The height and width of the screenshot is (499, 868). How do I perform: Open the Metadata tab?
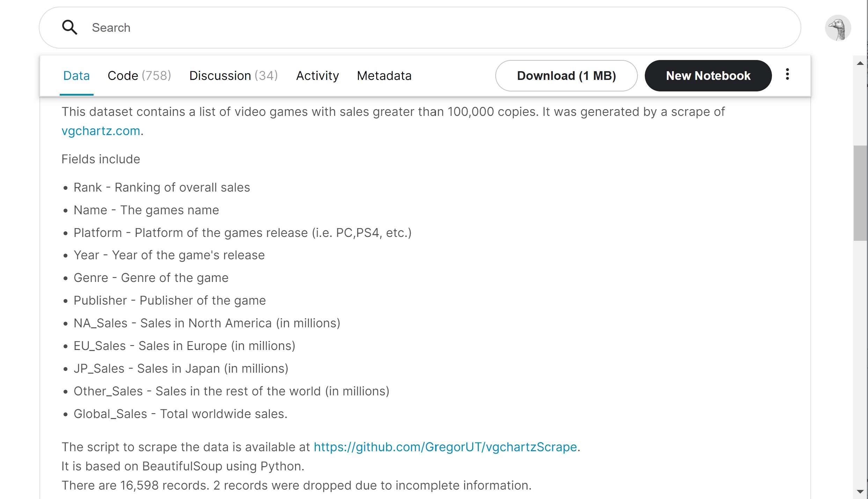coord(384,75)
